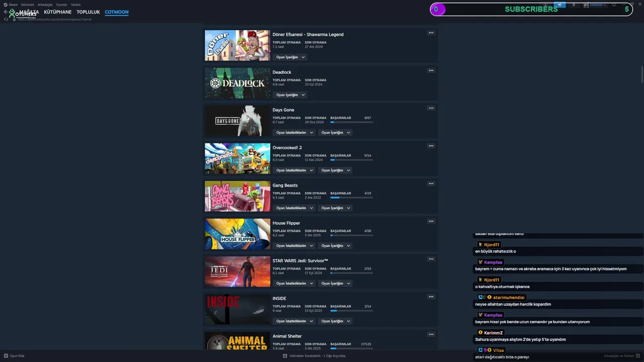
Task: Open three-dot menu for Döner Efsanesi
Action: pyautogui.click(x=431, y=33)
